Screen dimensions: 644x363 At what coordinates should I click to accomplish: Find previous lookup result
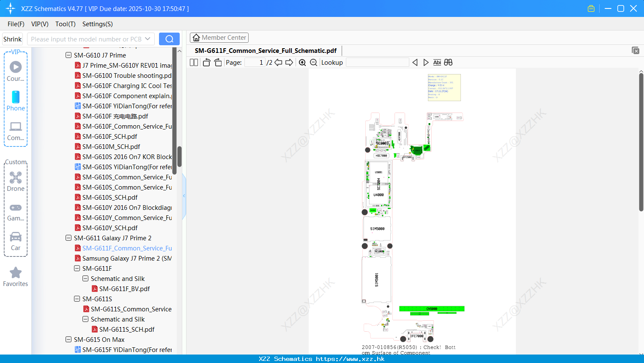coord(415,62)
